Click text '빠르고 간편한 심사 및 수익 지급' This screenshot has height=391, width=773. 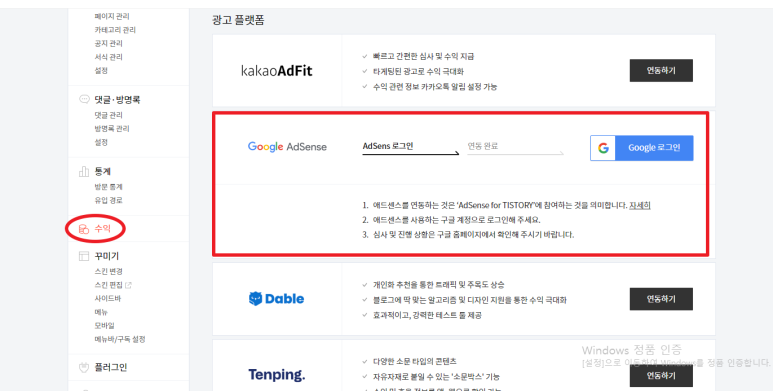(423, 57)
